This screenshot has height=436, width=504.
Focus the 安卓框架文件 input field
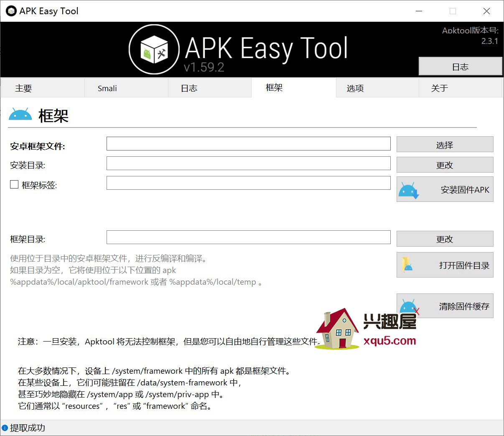249,143
